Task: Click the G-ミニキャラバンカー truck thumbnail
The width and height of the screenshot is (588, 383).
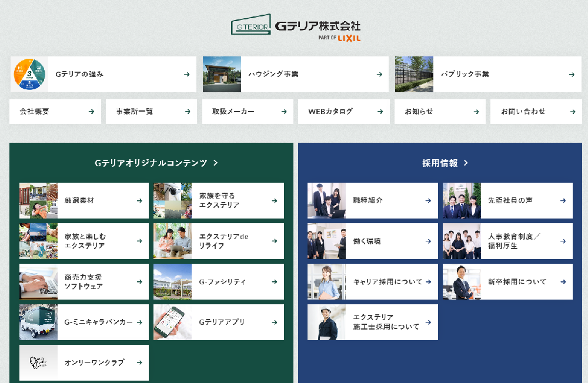Action: click(39, 322)
